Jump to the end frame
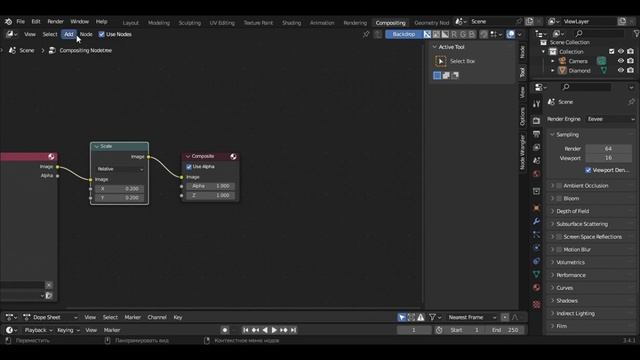Viewport: 640px width, 360px height. click(x=293, y=330)
